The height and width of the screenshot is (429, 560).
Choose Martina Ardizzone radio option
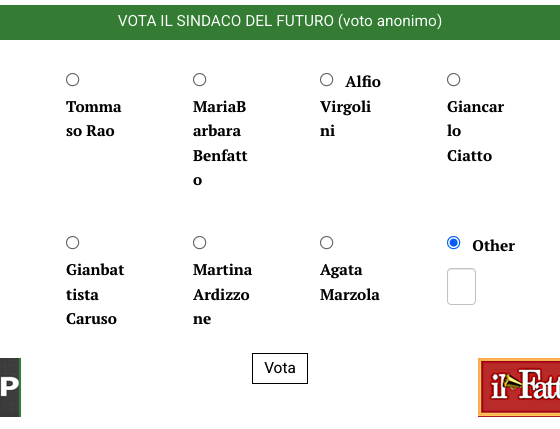pos(199,243)
